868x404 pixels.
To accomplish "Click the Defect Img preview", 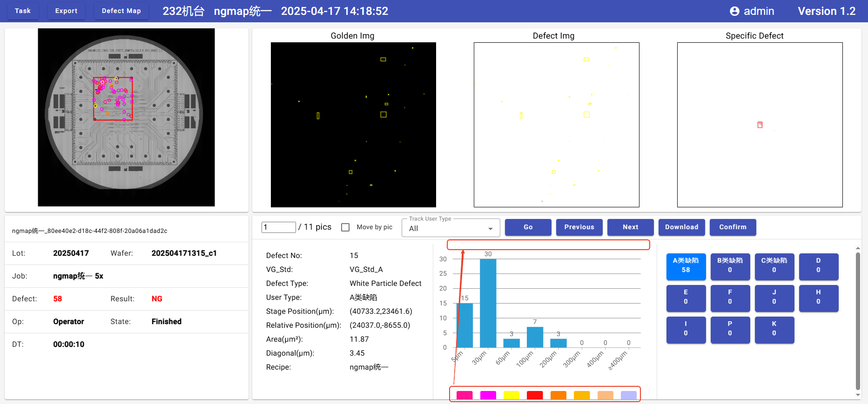I will pos(556,125).
